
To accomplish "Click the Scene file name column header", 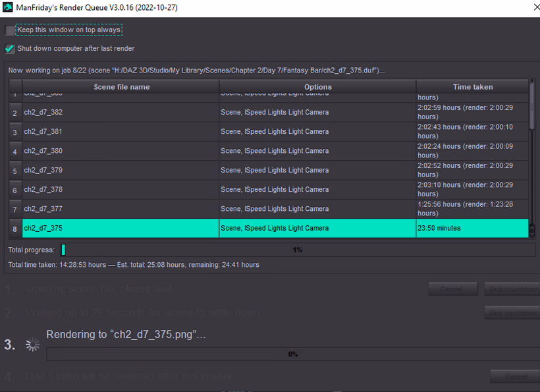I will (x=121, y=87).
